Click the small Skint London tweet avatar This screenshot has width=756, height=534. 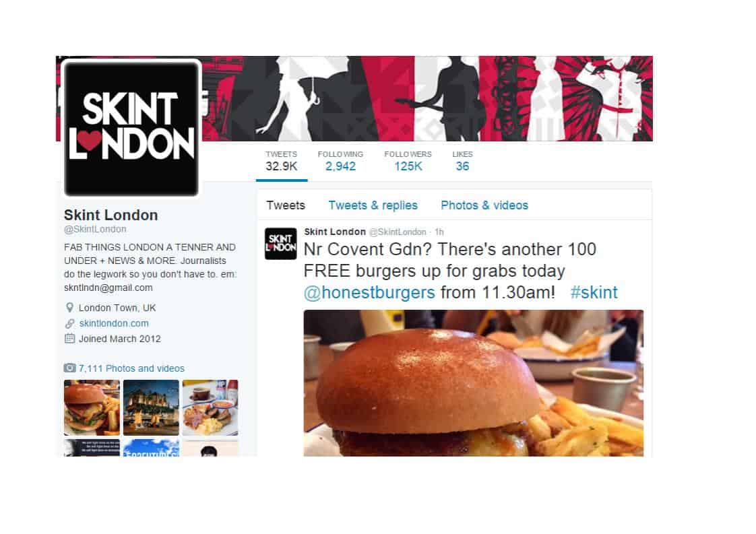(x=280, y=243)
